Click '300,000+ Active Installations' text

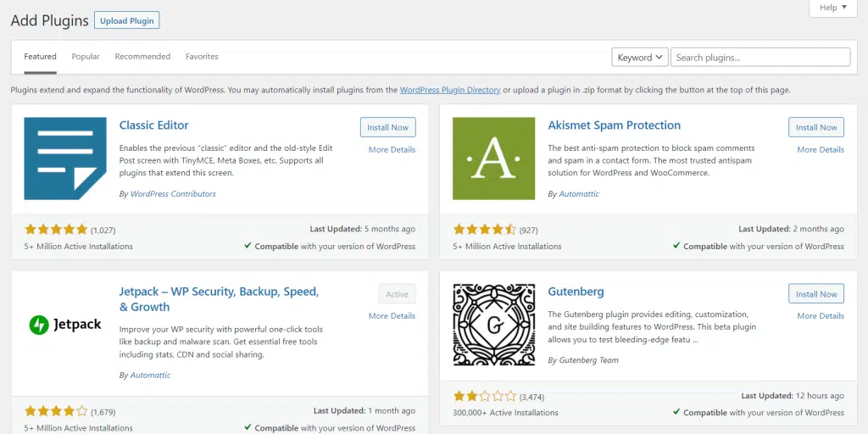[505, 413]
